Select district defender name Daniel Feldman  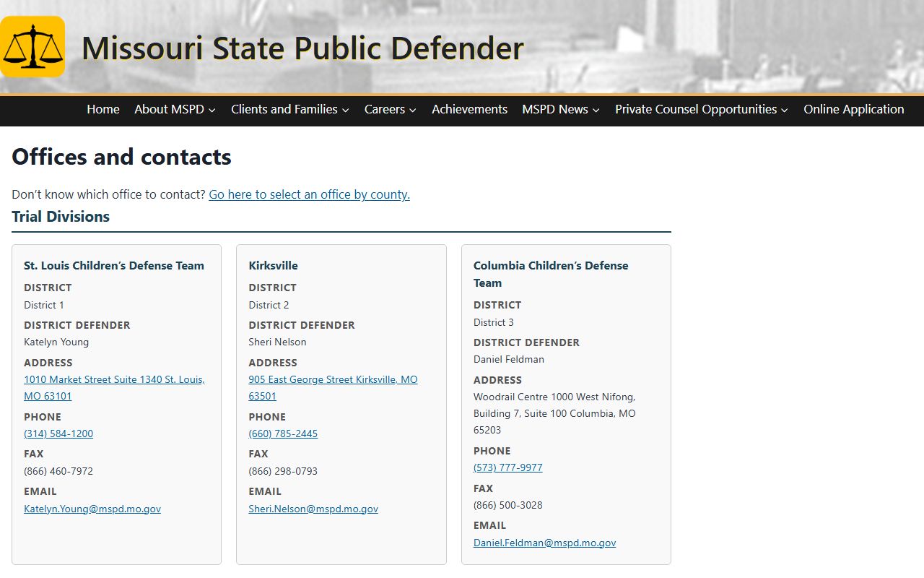pos(509,359)
